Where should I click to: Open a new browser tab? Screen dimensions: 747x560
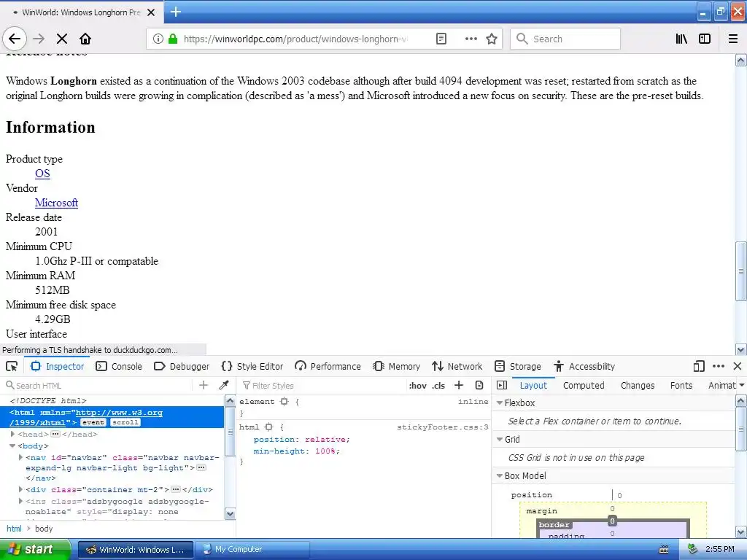point(176,12)
